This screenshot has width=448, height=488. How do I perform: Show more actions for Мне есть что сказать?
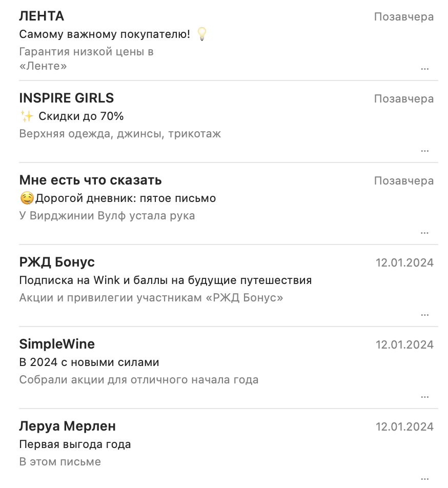tap(424, 233)
